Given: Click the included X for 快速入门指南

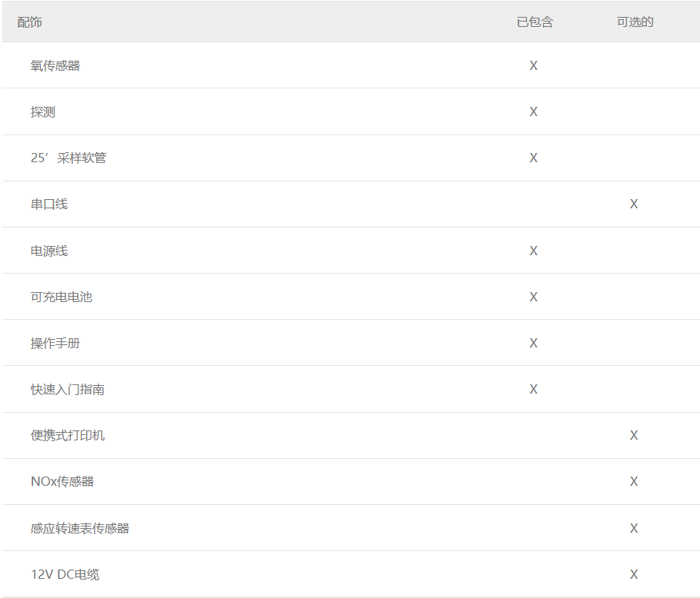Looking at the screenshot, I should coord(534,389).
